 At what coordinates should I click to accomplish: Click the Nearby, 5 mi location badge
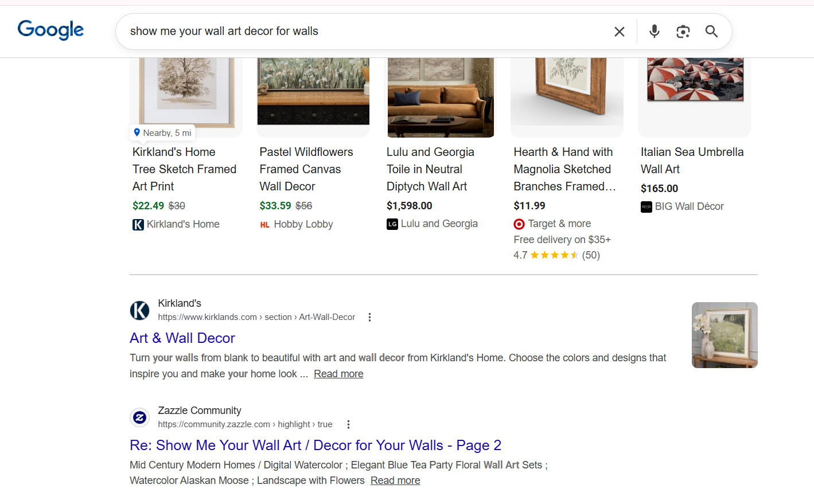pyautogui.click(x=162, y=133)
